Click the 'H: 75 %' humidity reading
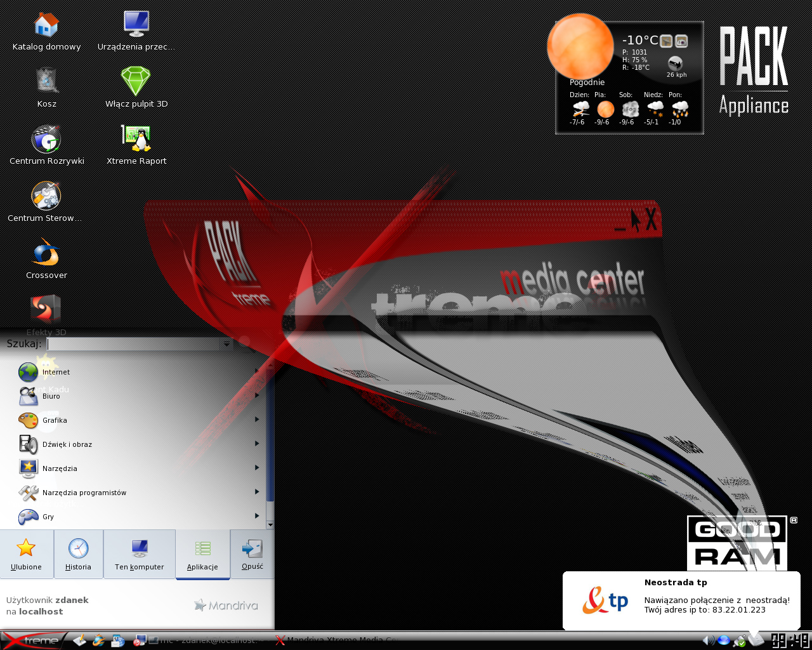 [634, 60]
